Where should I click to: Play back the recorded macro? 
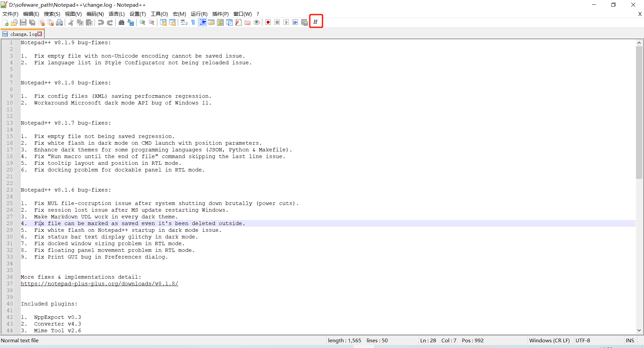point(286,22)
